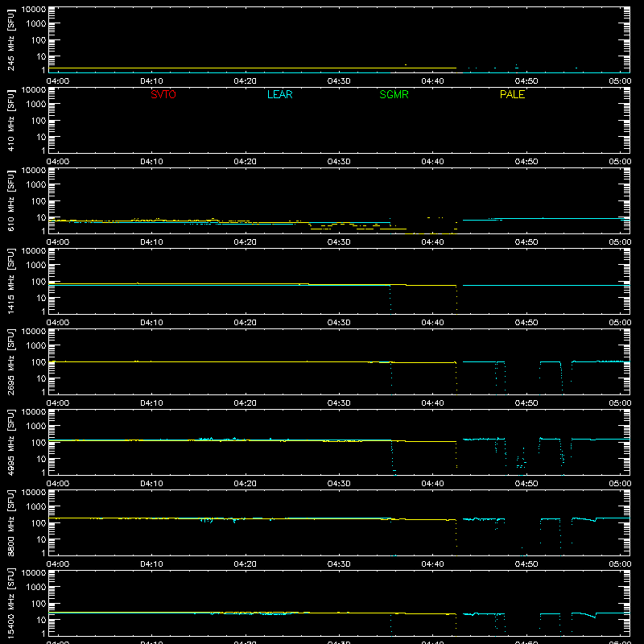
Task: Click the "610 MHz [SFU]" axis title
Action: pos(10,201)
